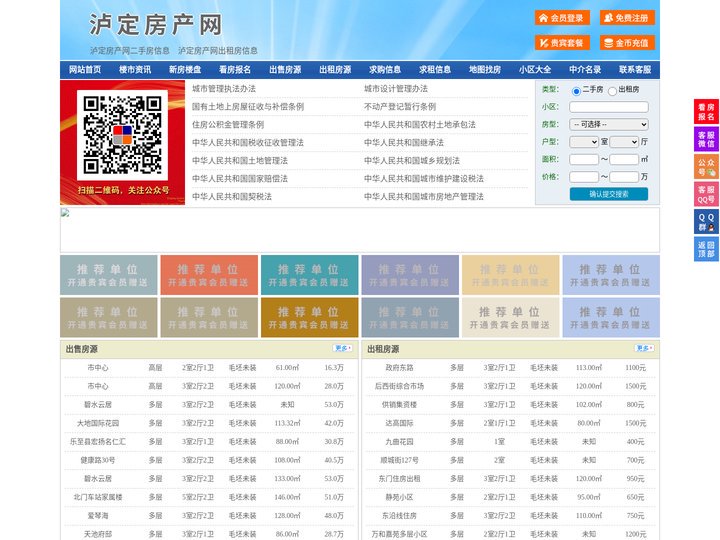Open the 贵宾套餐 button
The height and width of the screenshot is (540, 720).
562,43
